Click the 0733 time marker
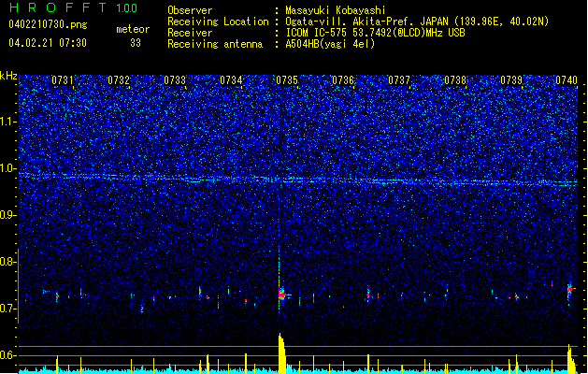Image resolution: width=588 pixels, height=374 pixels. pos(175,80)
